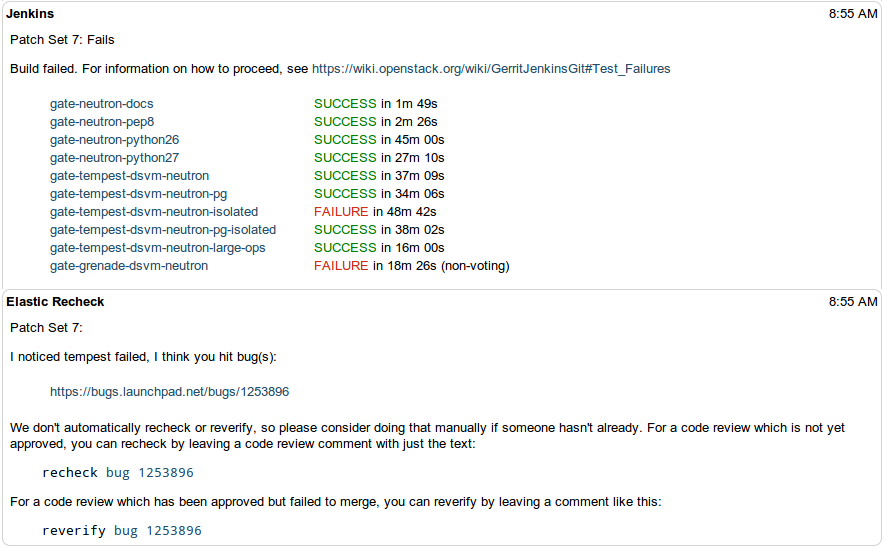884x549 pixels.
Task: Open the gate-tempest-dsvm-neutron job link
Action: pyautogui.click(x=129, y=176)
